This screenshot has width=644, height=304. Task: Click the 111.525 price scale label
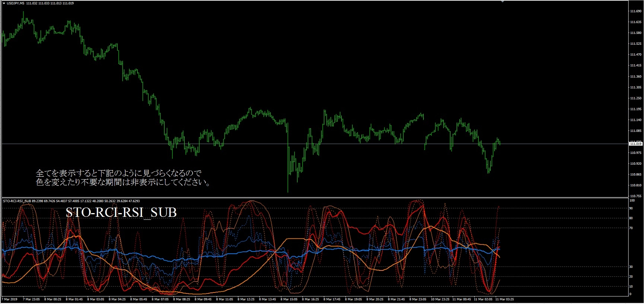[x=635, y=44]
